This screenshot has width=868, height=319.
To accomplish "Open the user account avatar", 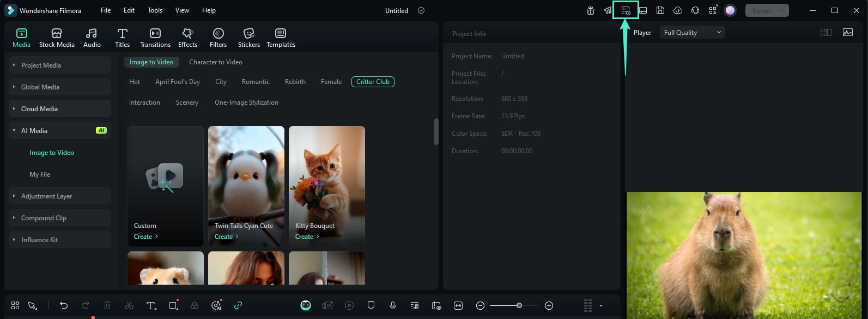I will 730,10.
